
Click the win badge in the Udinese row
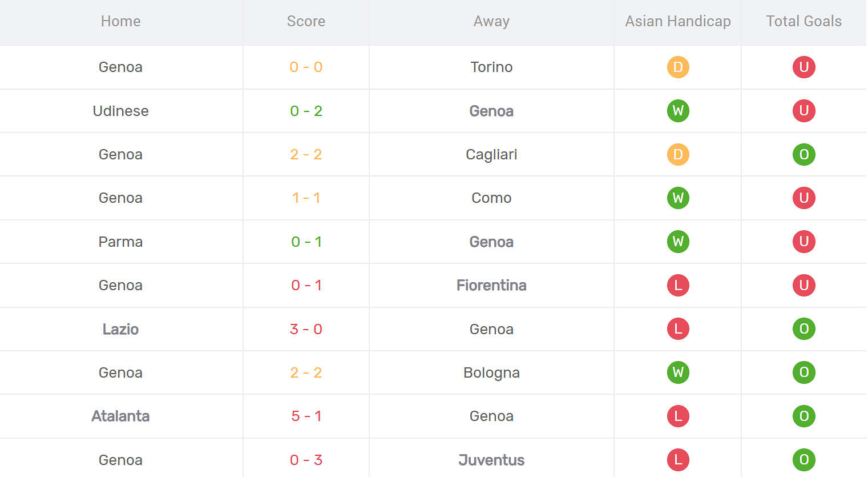678,111
